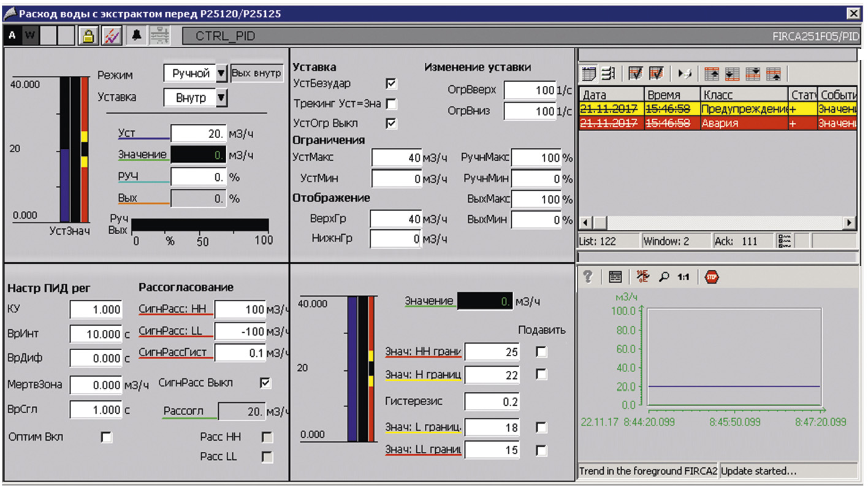Image resolution: width=868 pixels, height=488 pixels.
Task: Enable the Оптим Вкл checkbox
Action: (x=107, y=437)
